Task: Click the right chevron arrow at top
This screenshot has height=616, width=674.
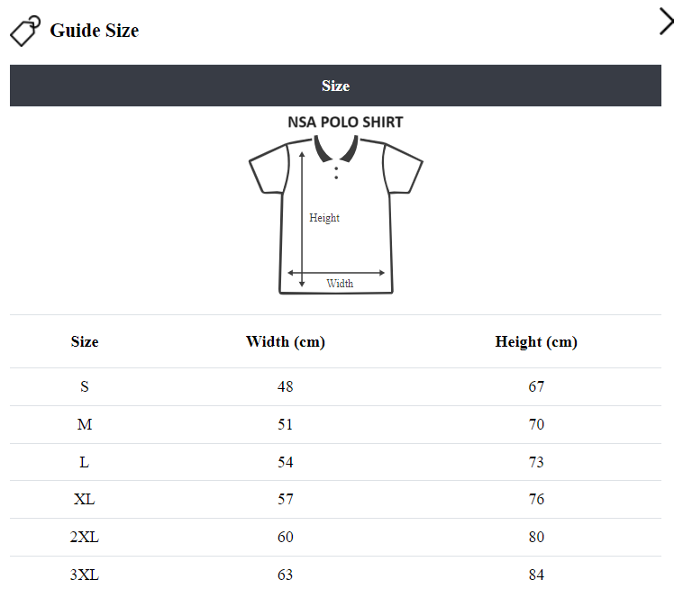Action: (666, 21)
